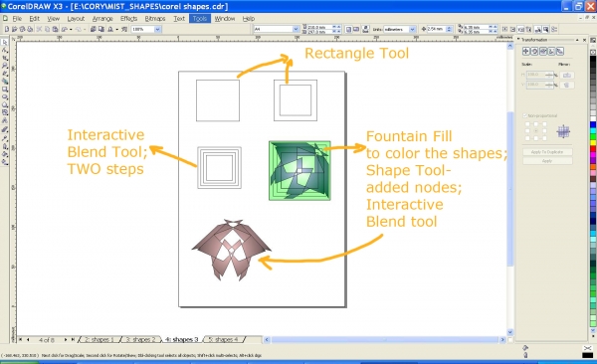Select the Ellipse tool in the toolbox
Screen dimensions: 597x364
[5, 96]
